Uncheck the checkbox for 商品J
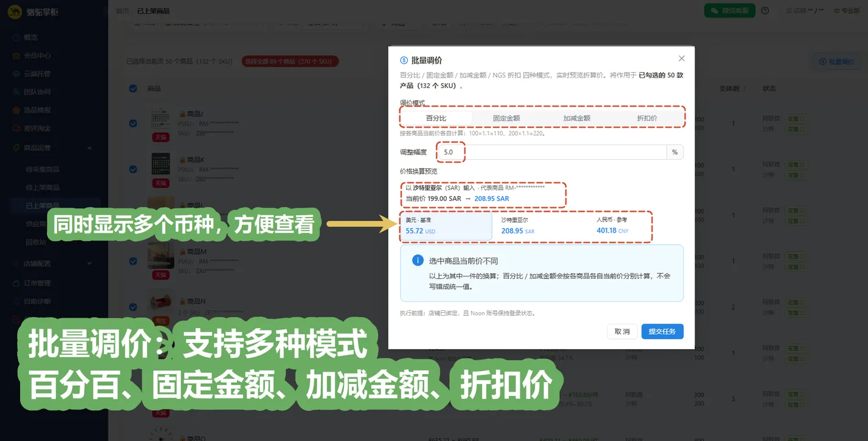Screen dimensions: 868x441 pos(133,123)
